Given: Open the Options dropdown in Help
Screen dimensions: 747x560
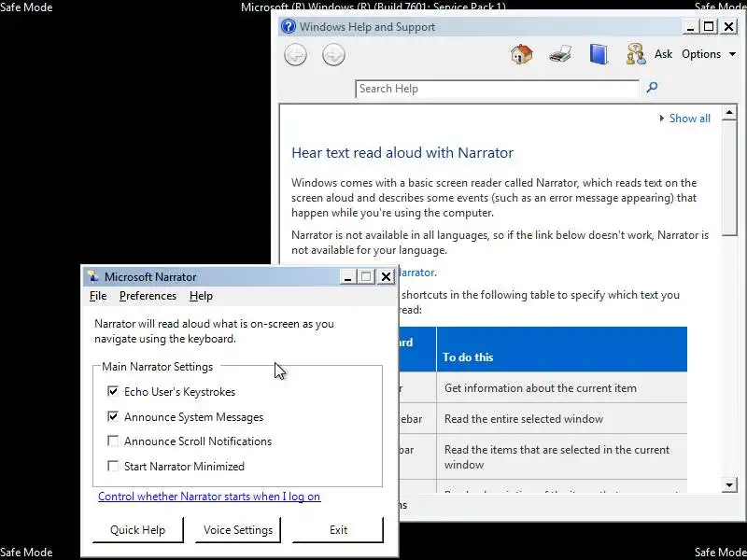Looking at the screenshot, I should pyautogui.click(x=709, y=54).
